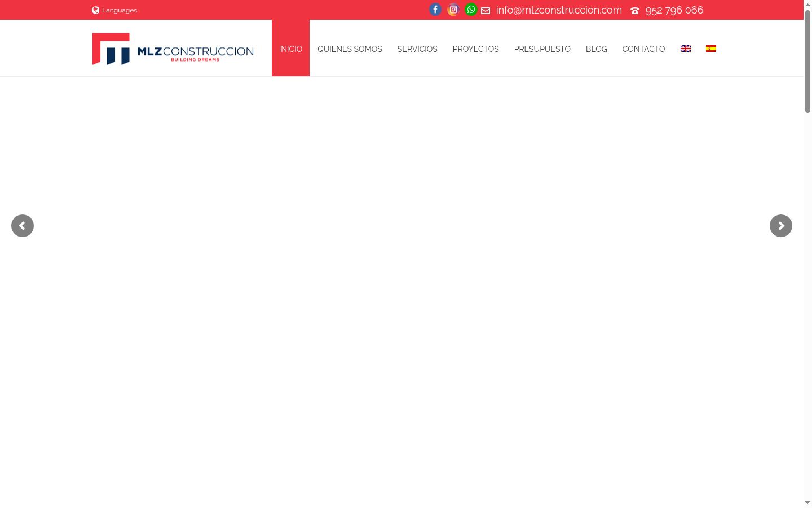Click the 952 796 066 phone number
Viewport: 812px width, 508px height.
674,10
